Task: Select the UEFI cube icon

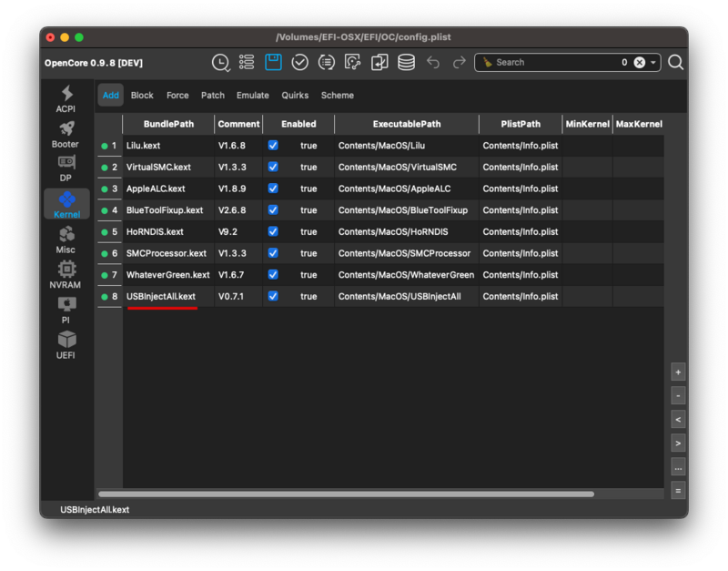Action: (x=66, y=344)
